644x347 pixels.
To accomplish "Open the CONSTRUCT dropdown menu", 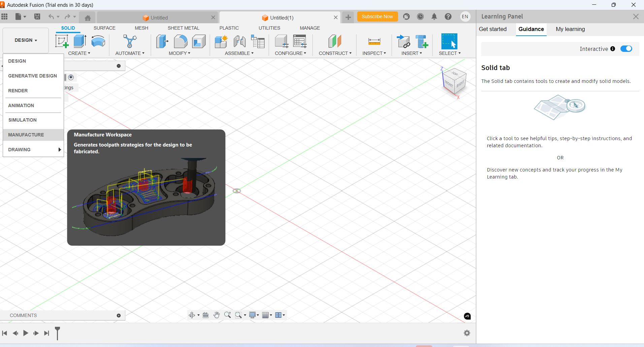I will pyautogui.click(x=335, y=53).
